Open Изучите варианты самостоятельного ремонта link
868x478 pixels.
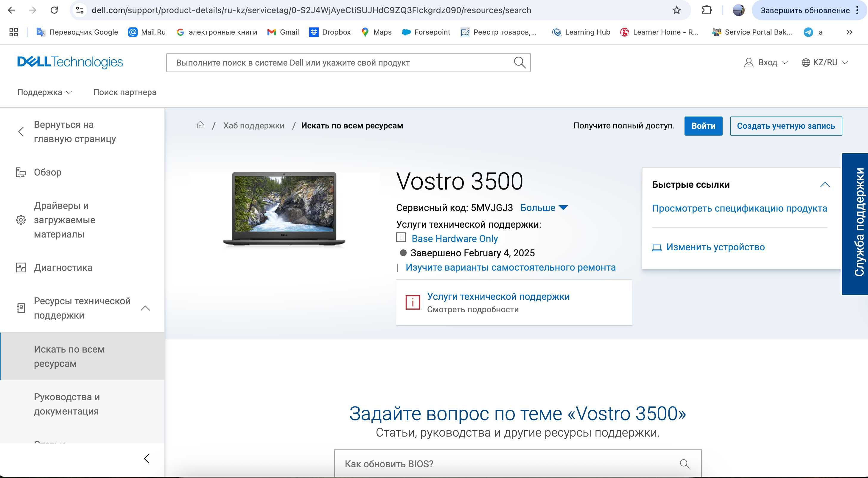click(510, 267)
